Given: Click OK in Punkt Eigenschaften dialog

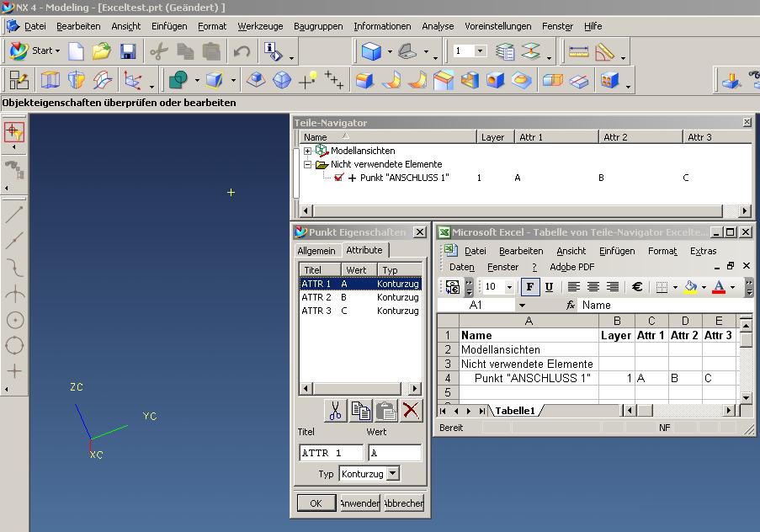Looking at the screenshot, I should click(x=316, y=503).
